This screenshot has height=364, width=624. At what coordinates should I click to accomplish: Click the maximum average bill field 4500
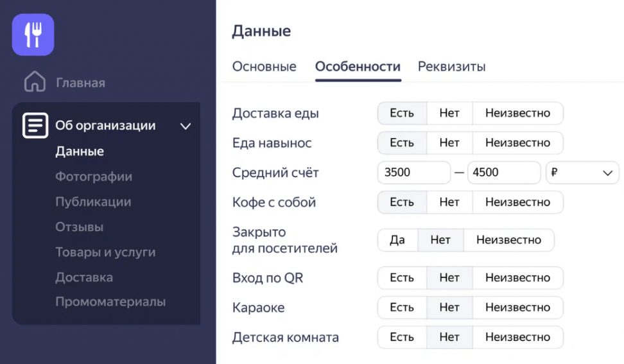503,173
